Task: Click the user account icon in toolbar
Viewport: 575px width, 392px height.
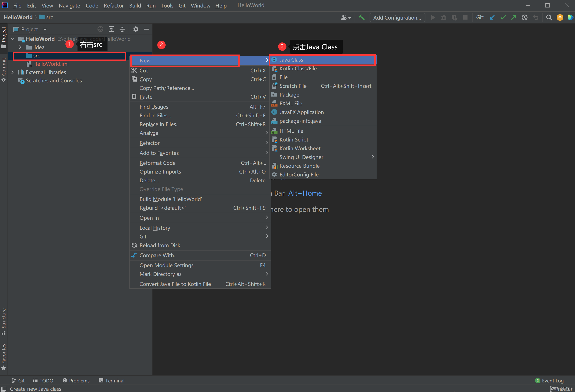Action: coord(346,17)
